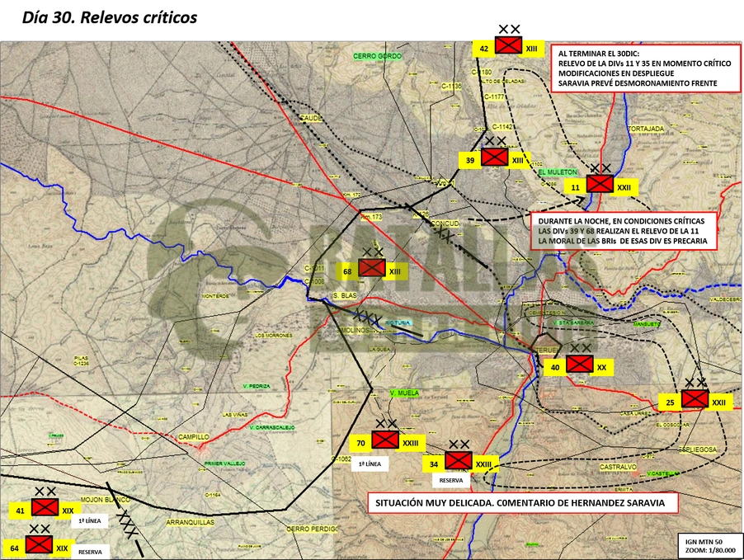Screen dimensions: 744x560
Task: Click the 42 Division red unit symbol
Action: 508,45
